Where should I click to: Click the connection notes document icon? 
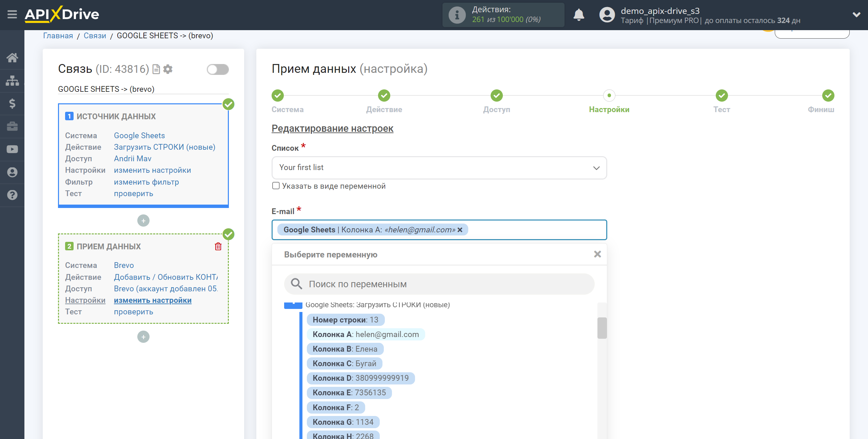156,69
